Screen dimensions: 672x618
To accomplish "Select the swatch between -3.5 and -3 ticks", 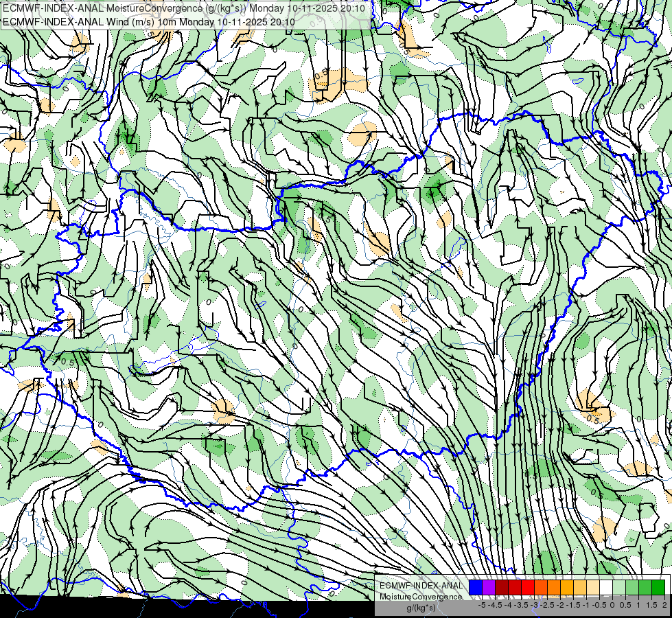I will pos(528,588).
